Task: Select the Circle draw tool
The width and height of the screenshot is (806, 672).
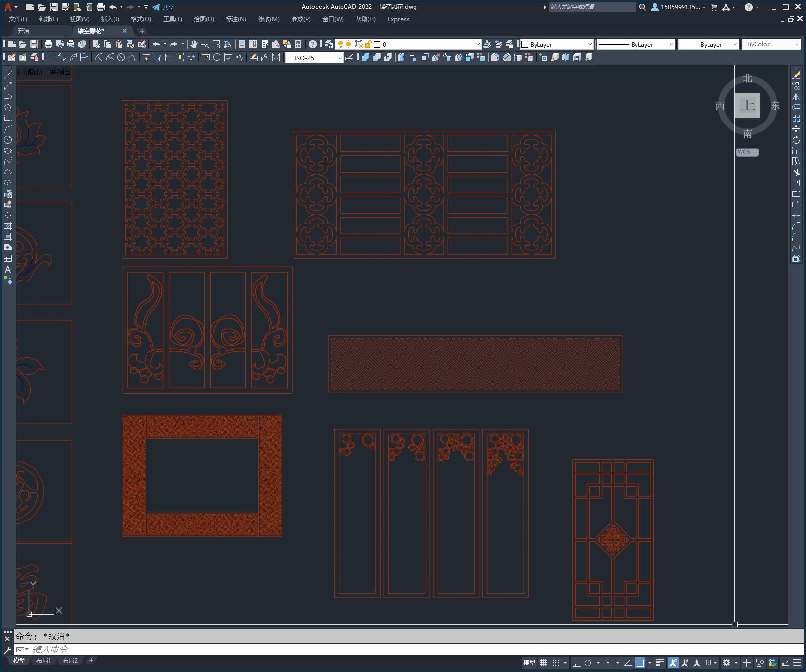Action: [x=8, y=140]
